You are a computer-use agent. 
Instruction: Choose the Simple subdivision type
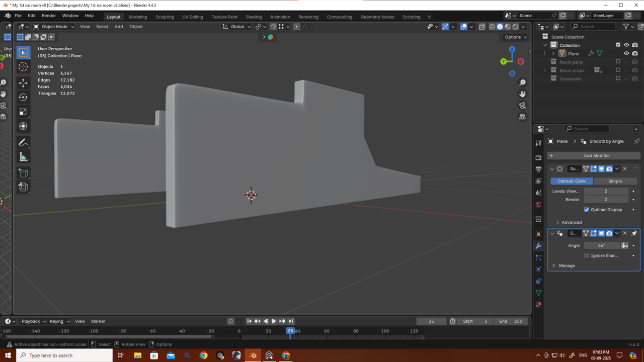tap(615, 181)
